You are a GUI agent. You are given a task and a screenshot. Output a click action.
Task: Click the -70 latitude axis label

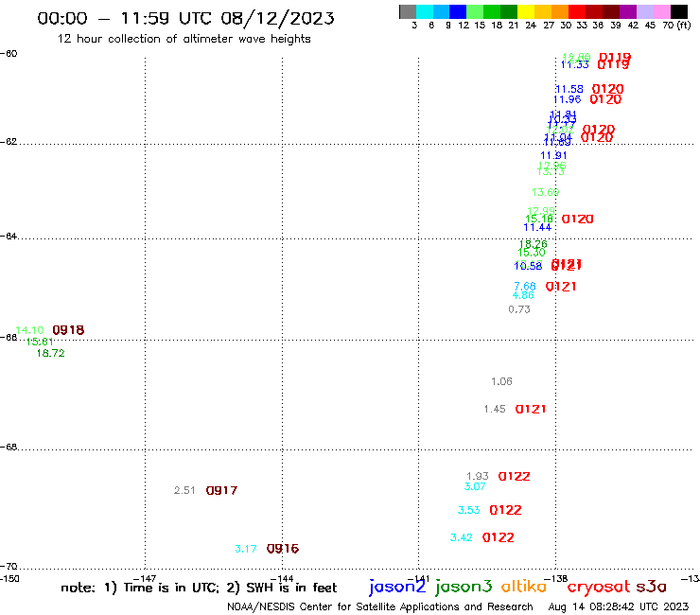9,567
